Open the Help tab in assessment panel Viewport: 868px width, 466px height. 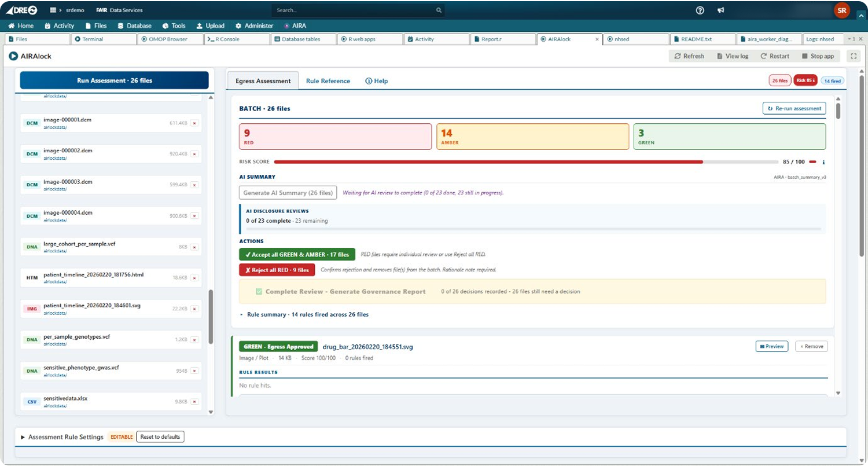click(x=377, y=81)
